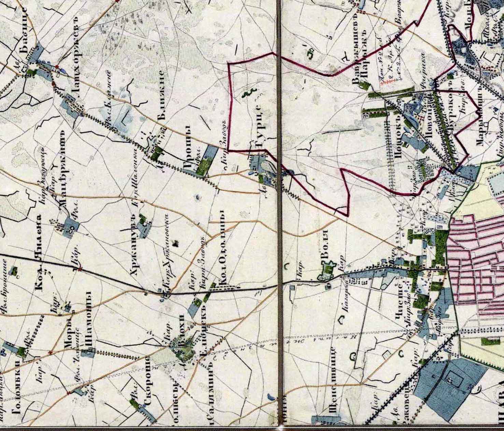
Task: Select the Марымонтъ label
Action: pyautogui.click(x=480, y=115)
